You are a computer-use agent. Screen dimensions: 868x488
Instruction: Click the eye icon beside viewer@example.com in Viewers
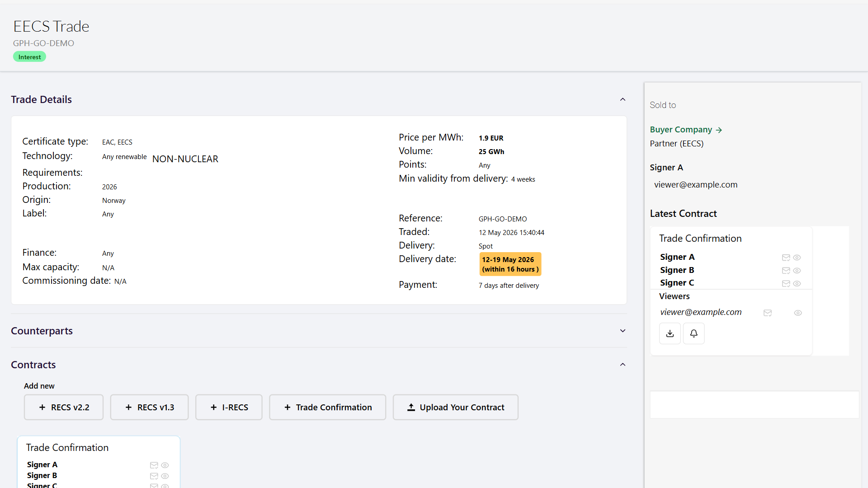pos(798,313)
